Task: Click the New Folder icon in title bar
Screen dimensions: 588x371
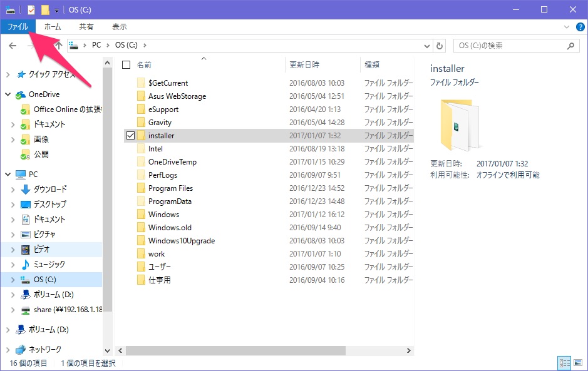Action: (45, 10)
